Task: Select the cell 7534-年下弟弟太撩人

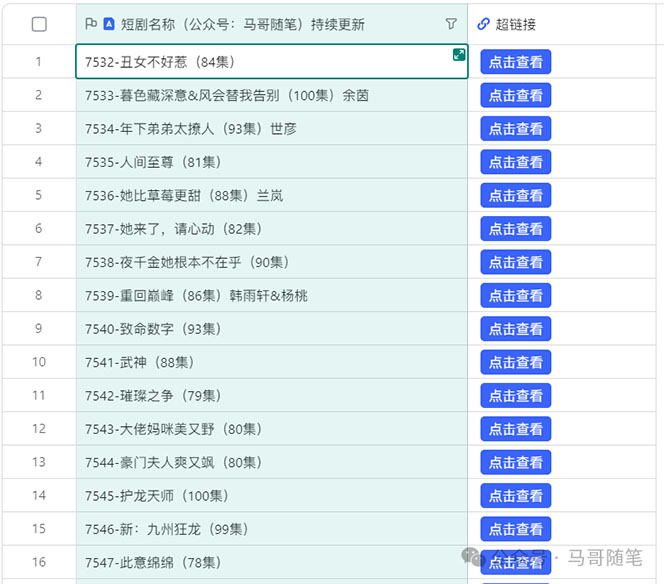Action: [190, 129]
